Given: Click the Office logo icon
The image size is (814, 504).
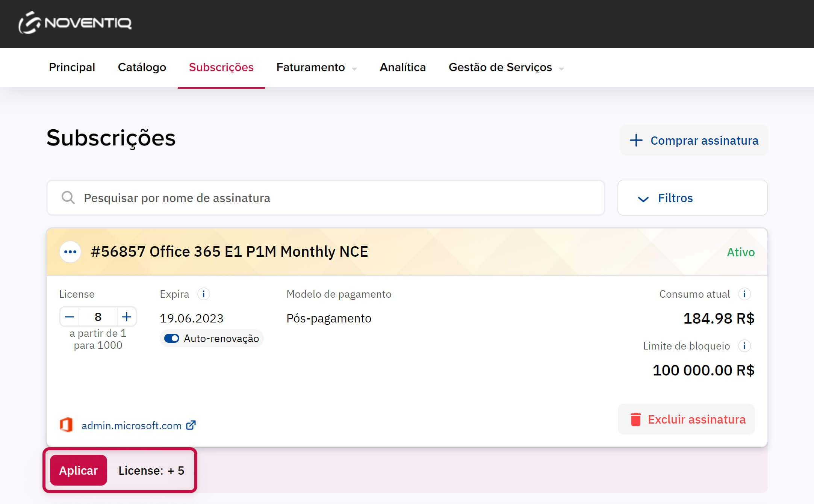Looking at the screenshot, I should click(x=66, y=425).
